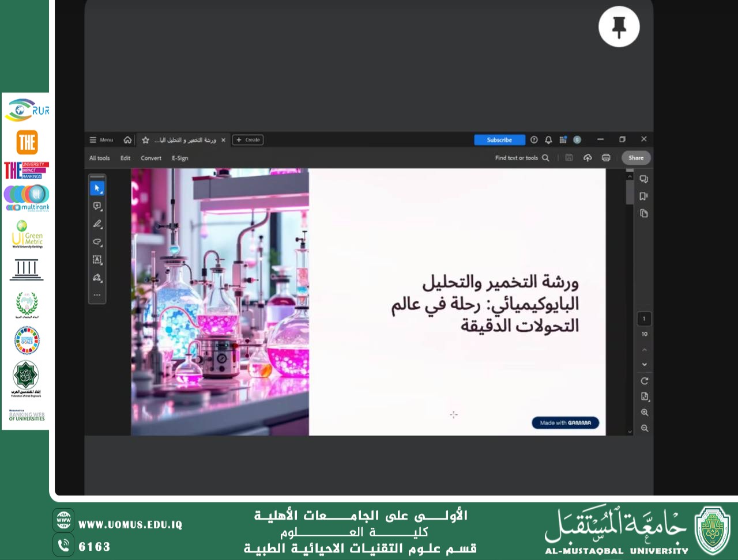
Task: Rotate the current page
Action: (x=644, y=380)
